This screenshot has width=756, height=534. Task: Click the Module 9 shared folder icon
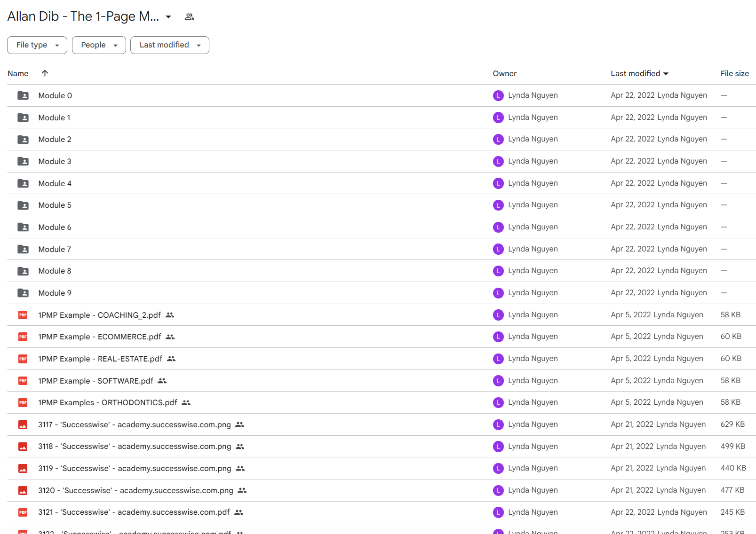tap(23, 293)
